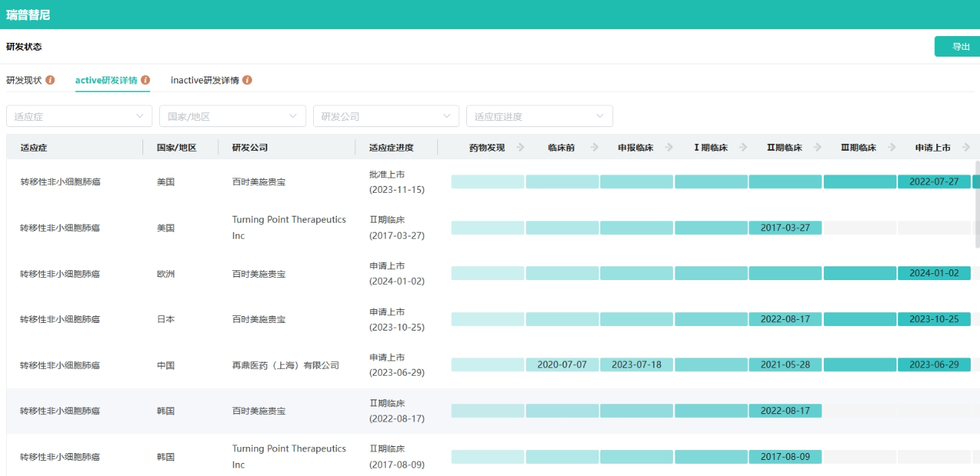This screenshot has width=980, height=476.
Task: Click the arrow icon after 临床前 header
Action: (594, 148)
